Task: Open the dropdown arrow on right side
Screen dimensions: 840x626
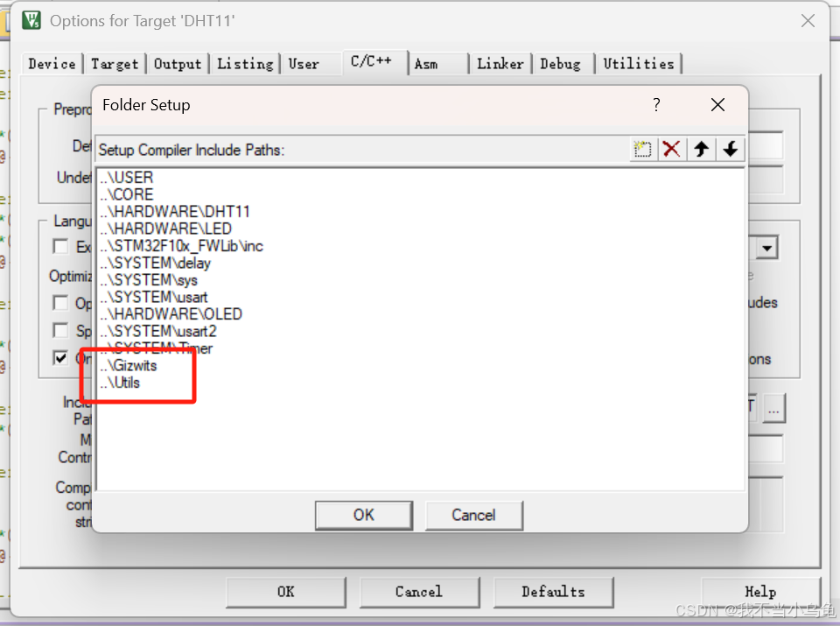Action: [x=767, y=248]
